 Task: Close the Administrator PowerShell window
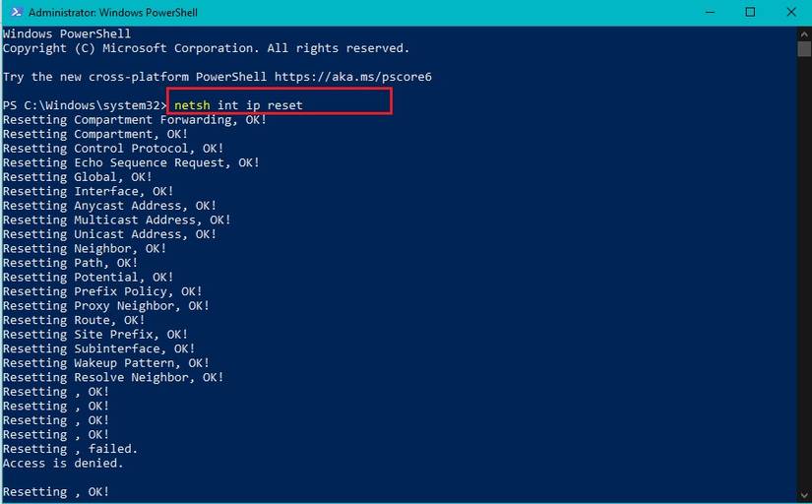click(x=791, y=13)
